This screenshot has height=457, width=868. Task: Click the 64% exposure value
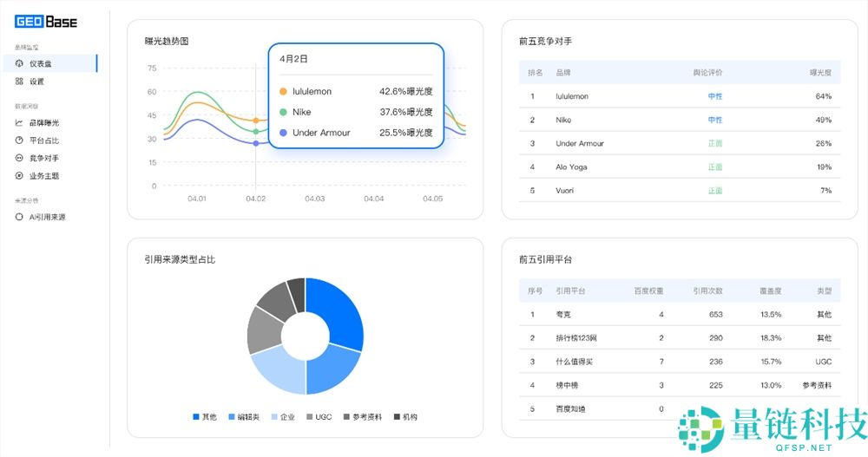coord(824,96)
